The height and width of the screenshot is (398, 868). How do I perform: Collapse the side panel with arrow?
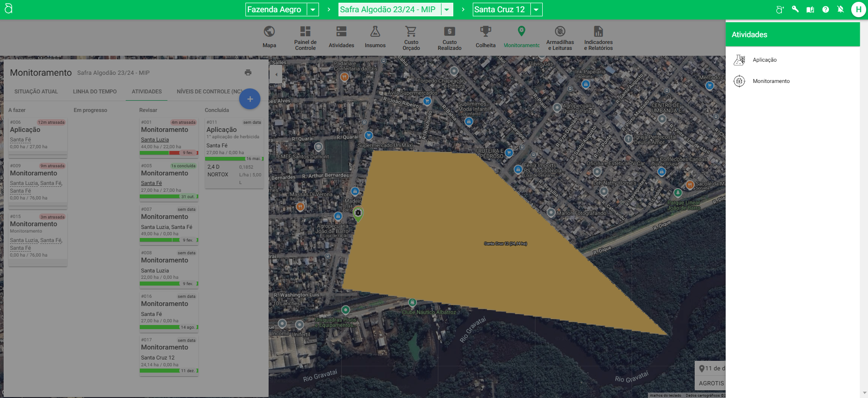276,74
